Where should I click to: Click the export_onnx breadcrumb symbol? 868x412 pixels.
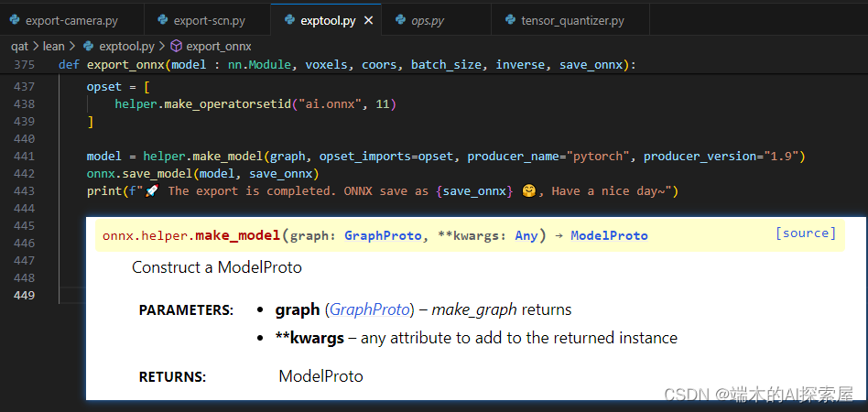[x=219, y=47]
